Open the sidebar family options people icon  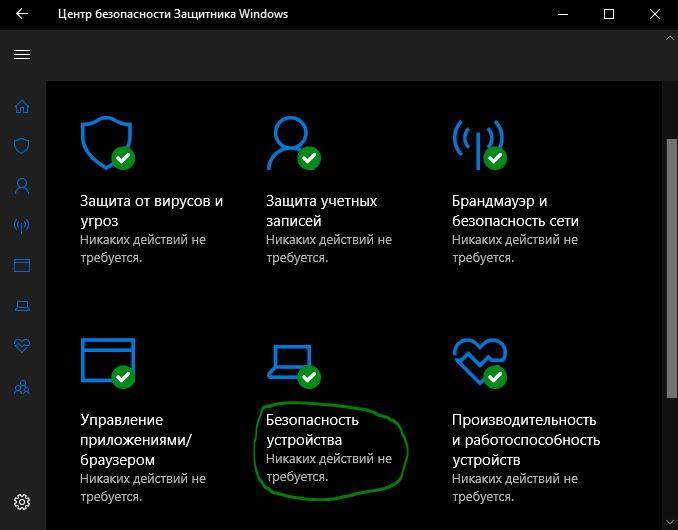22,387
